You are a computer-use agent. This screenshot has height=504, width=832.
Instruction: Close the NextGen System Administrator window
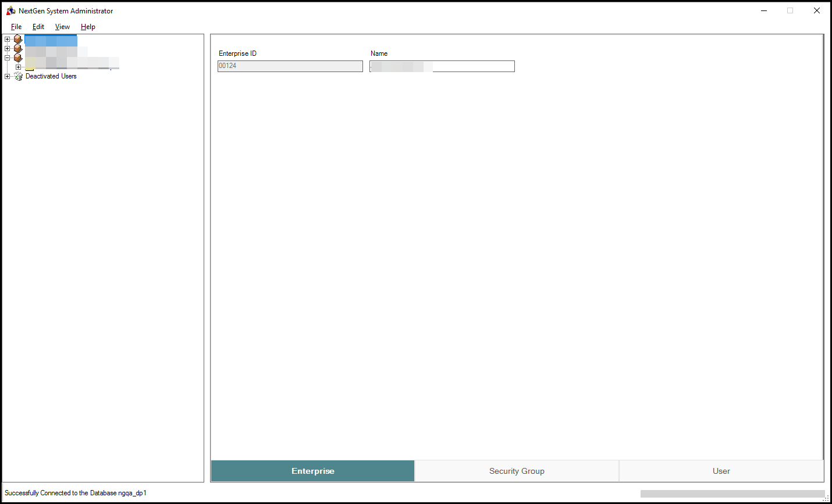click(817, 10)
